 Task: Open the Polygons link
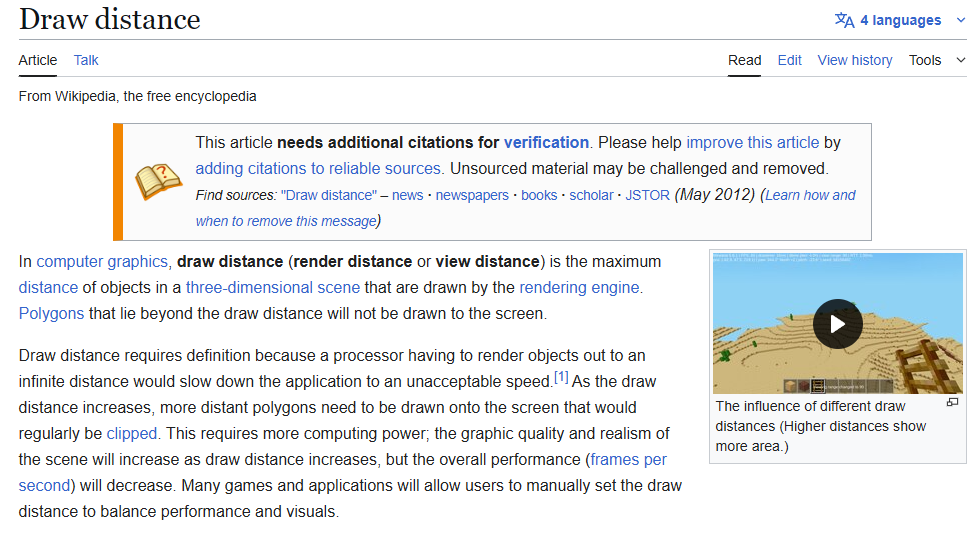(x=51, y=314)
